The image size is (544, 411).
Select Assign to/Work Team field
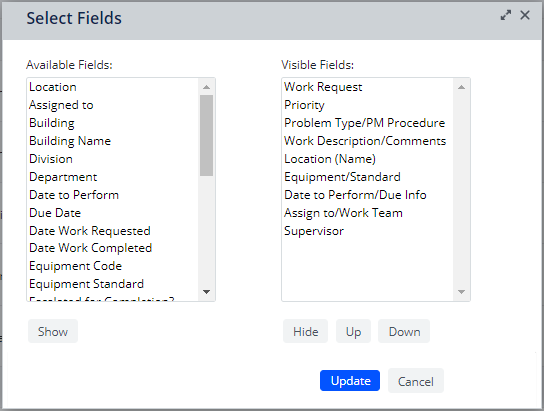coord(368,213)
